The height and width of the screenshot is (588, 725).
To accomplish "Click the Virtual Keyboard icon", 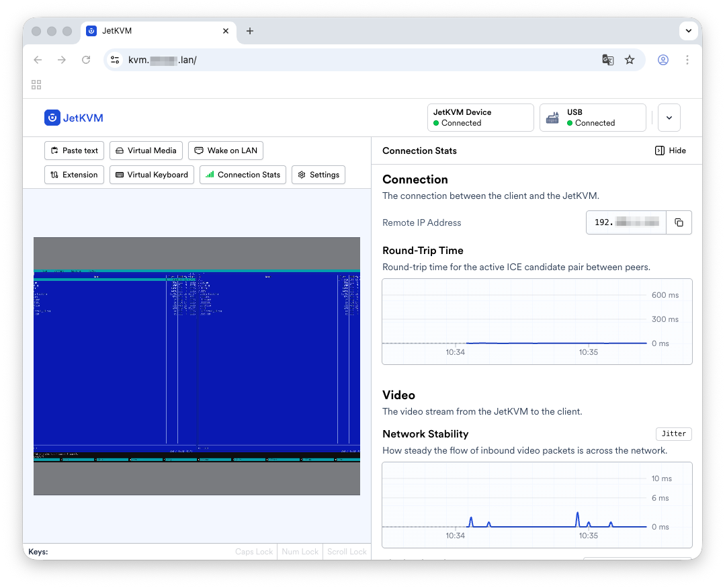I will pos(120,175).
